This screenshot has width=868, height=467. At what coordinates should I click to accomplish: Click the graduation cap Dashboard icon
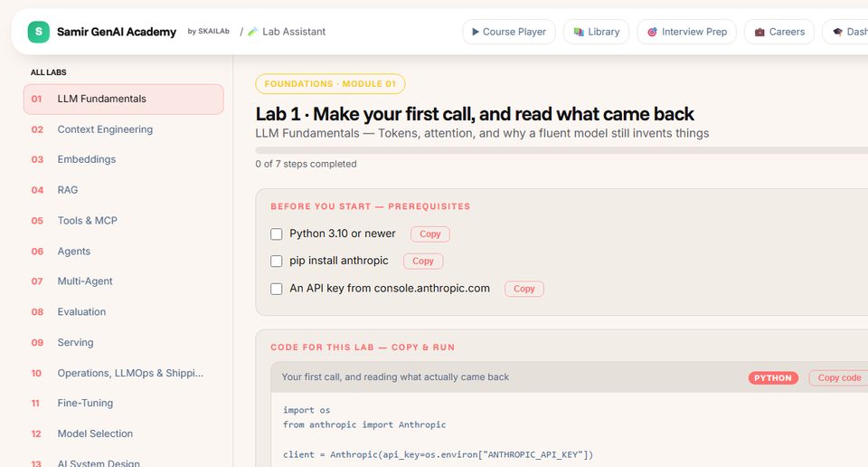837,33
